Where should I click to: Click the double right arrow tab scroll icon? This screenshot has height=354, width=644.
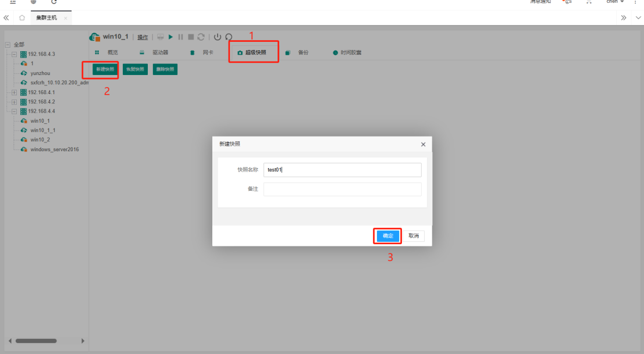point(624,18)
